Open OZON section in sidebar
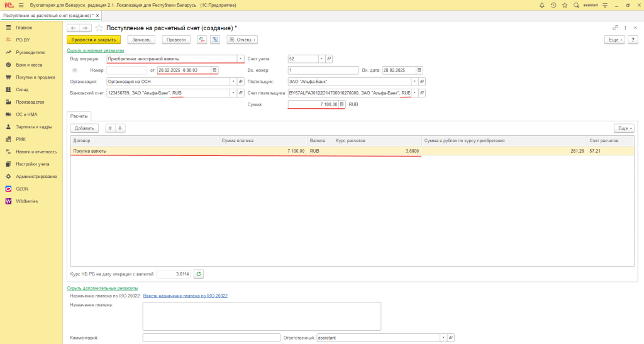 click(22, 189)
